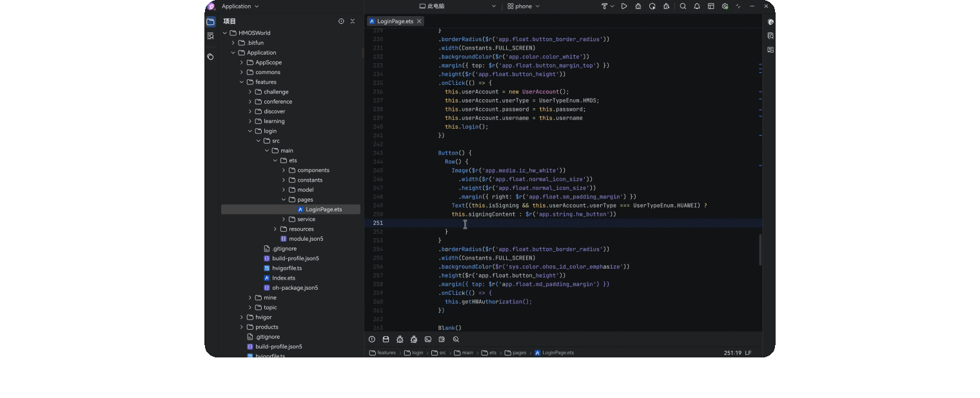This screenshot has width=980, height=398.
Task: Click features in the breadcrumb bar
Action: tap(386, 352)
